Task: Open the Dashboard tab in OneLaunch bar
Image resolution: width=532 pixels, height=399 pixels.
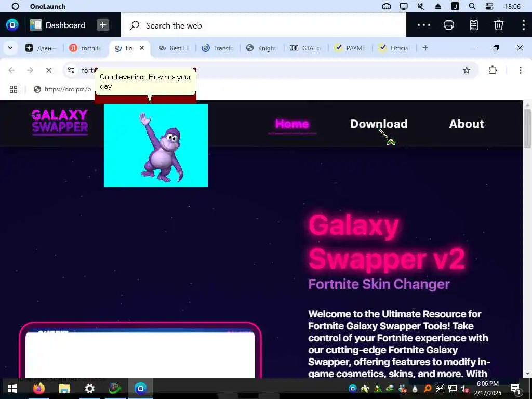Action: click(58, 25)
